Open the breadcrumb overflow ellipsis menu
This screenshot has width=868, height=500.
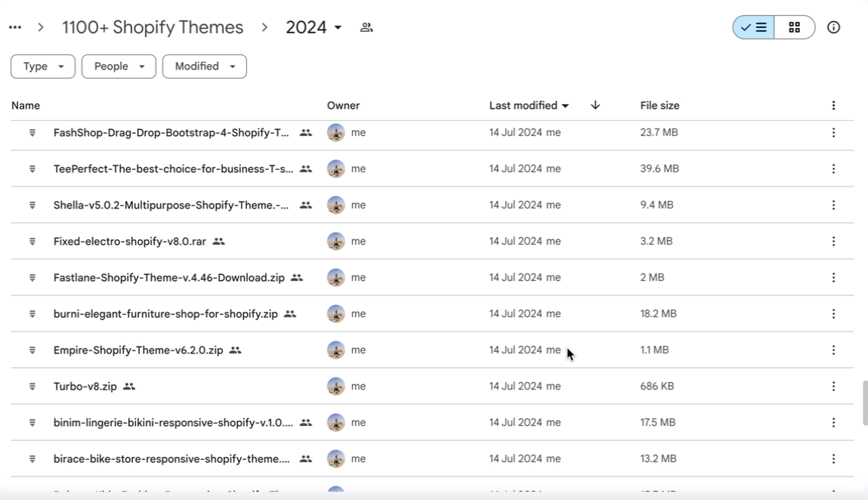coord(15,27)
